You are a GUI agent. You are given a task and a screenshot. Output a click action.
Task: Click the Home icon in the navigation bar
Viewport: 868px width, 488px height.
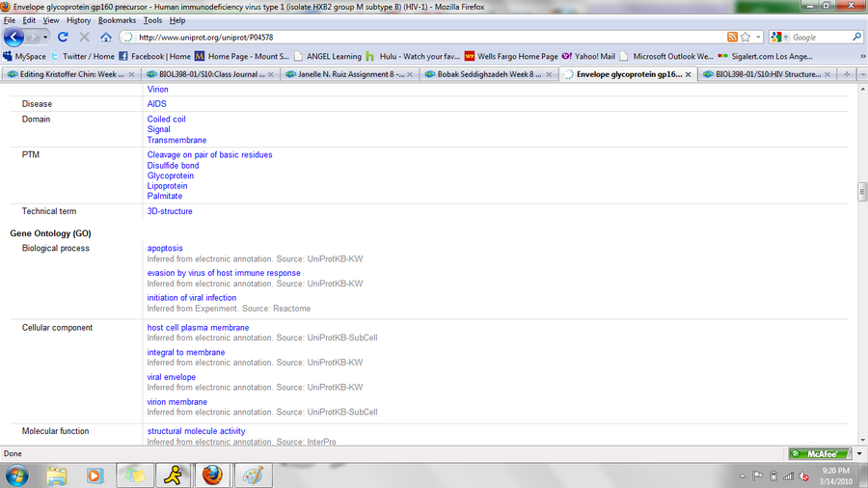pyautogui.click(x=106, y=37)
